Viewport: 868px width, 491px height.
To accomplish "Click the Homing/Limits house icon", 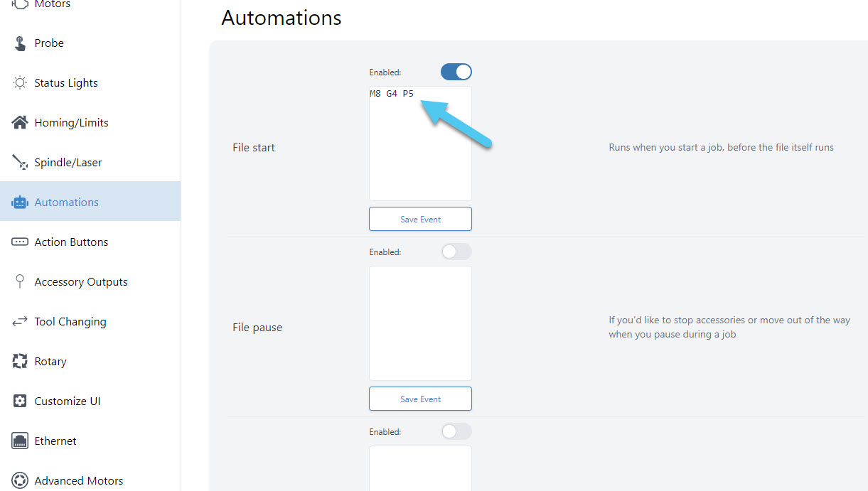I will (x=20, y=123).
